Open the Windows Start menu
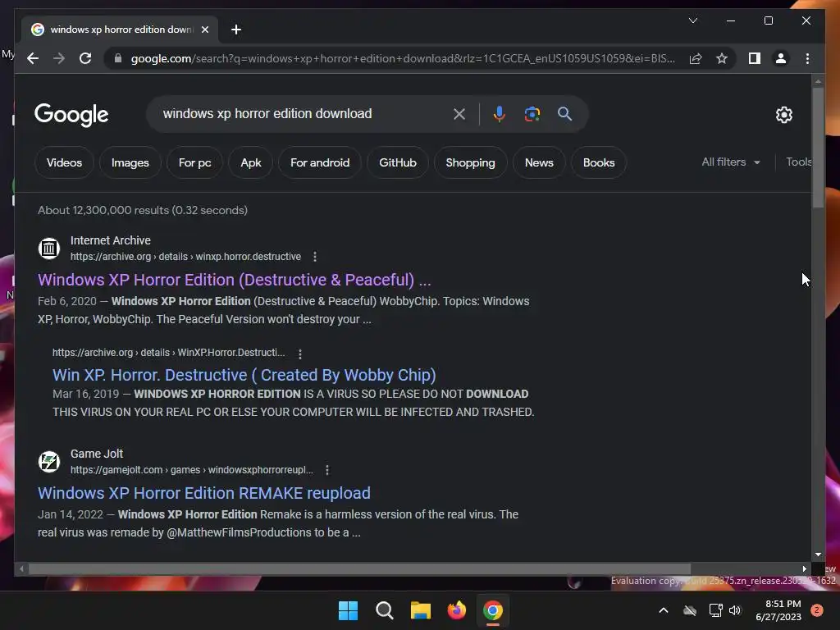This screenshot has height=630, width=840. coord(348,610)
